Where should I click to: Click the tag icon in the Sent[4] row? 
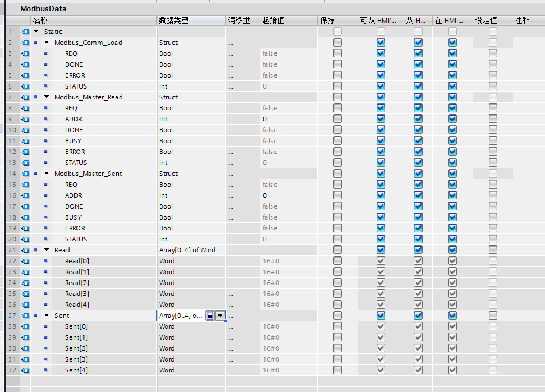25,370
